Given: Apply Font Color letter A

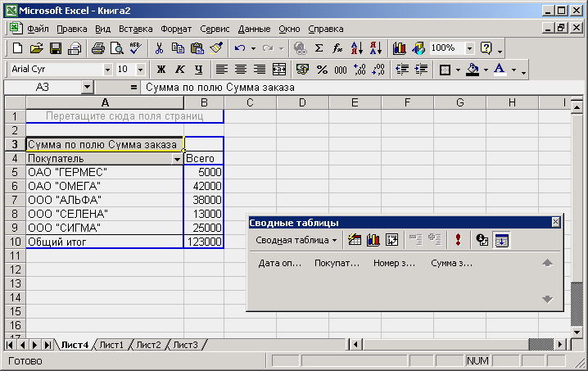Looking at the screenshot, I should tap(500, 70).
